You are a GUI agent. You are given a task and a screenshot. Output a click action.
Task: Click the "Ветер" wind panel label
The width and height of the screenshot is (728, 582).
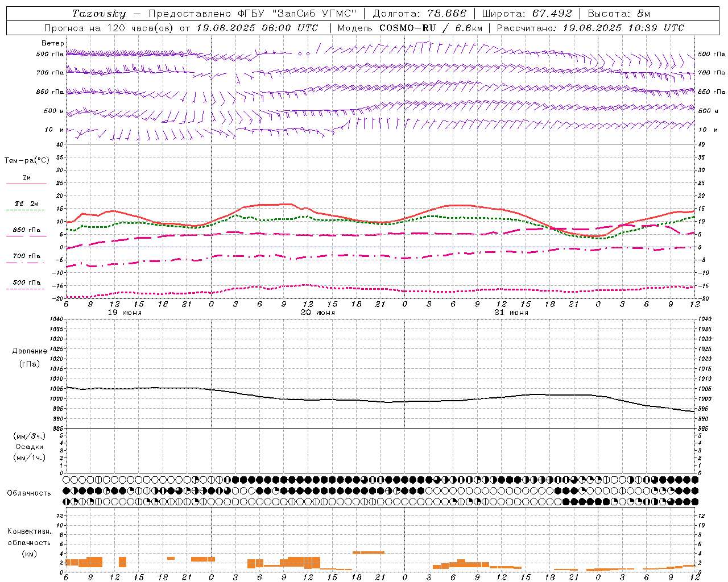pyautogui.click(x=53, y=43)
